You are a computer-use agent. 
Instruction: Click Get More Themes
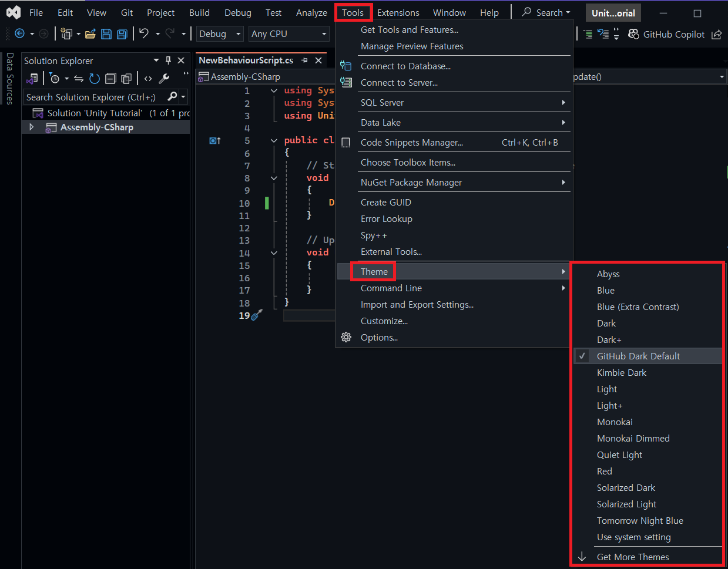(x=648, y=557)
